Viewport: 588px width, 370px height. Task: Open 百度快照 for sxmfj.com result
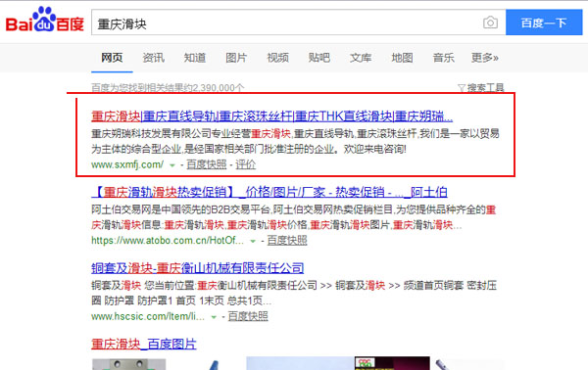pos(207,164)
